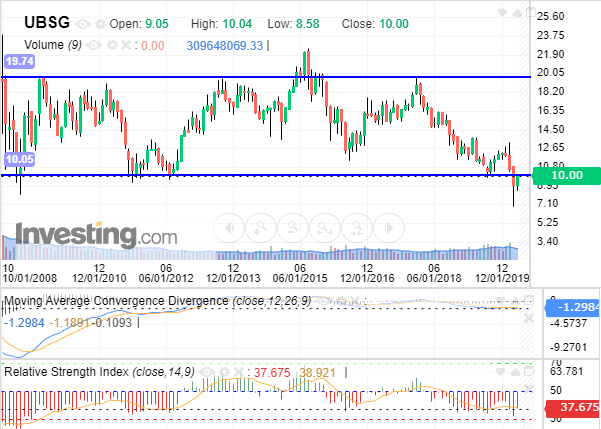Screen dimensions: 601x429
Task: Select the 10.05 support line label
Action: click(20, 159)
